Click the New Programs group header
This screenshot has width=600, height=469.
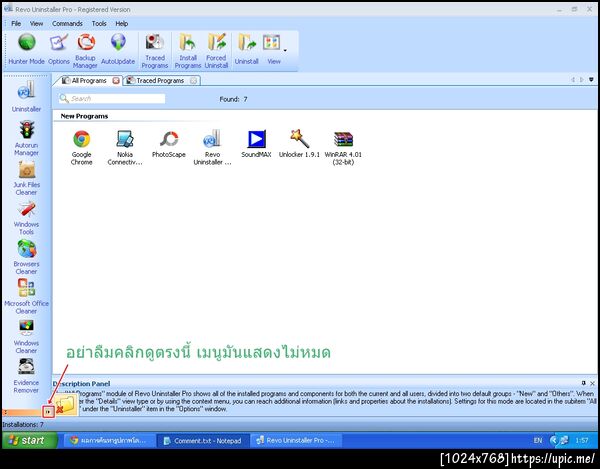[84, 116]
